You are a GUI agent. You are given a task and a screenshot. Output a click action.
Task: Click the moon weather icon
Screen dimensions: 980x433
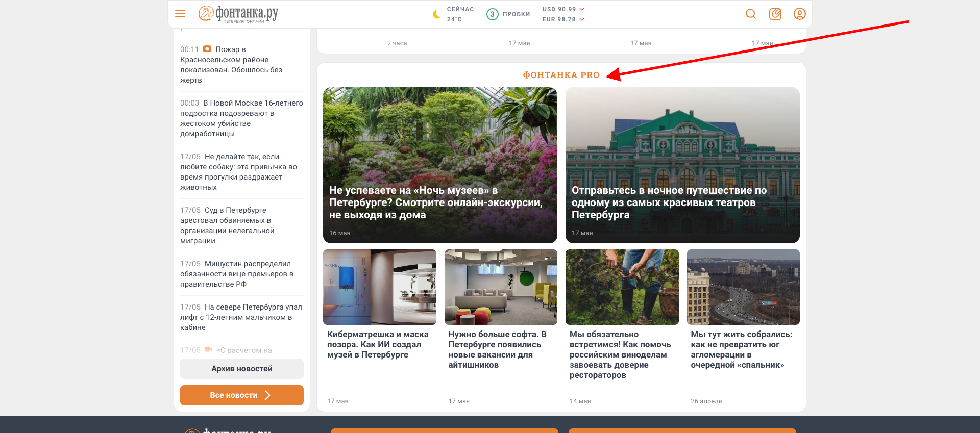436,14
